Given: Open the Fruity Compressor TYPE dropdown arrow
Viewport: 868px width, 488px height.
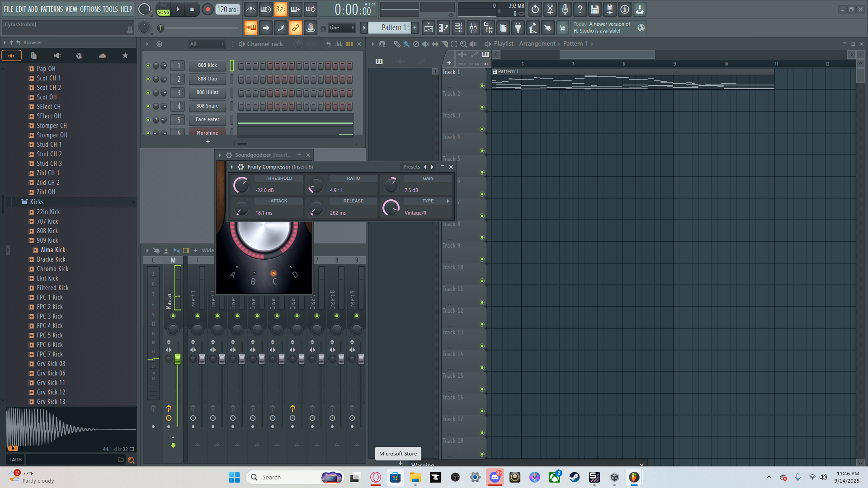Looking at the screenshot, I should tap(448, 201).
